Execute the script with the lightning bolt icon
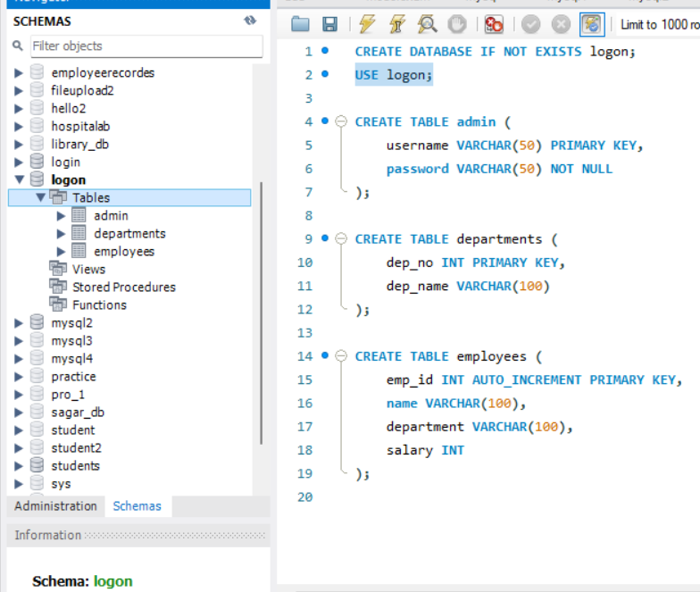This screenshot has height=592, width=700. [x=367, y=24]
